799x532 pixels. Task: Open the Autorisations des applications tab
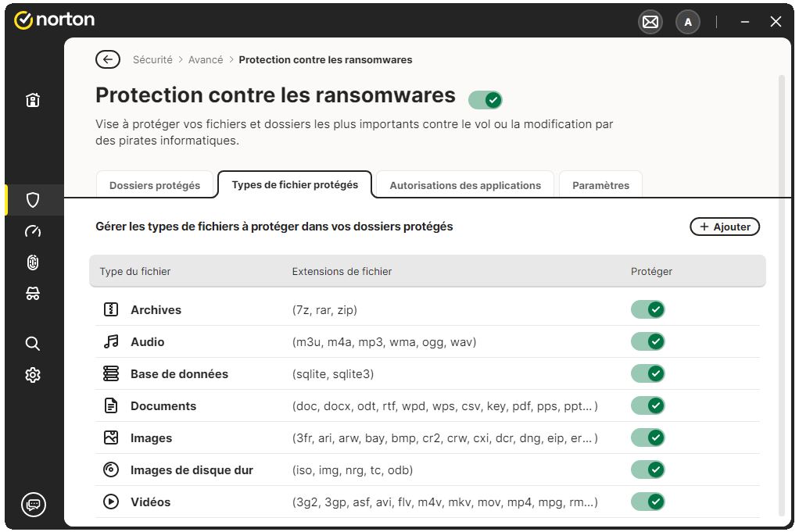[x=465, y=185]
